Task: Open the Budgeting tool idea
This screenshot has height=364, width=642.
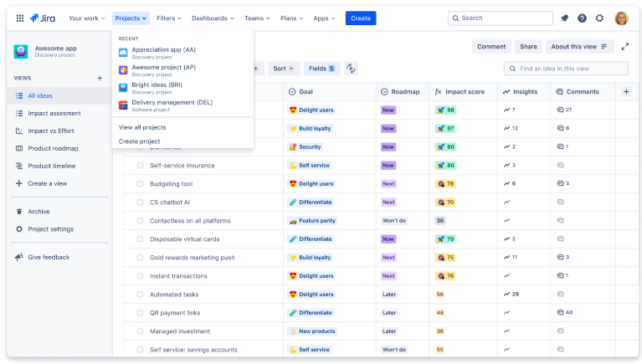Action: (x=171, y=184)
